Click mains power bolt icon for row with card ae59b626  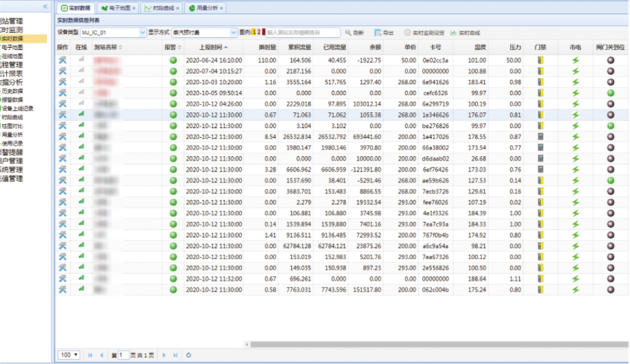[576, 181]
